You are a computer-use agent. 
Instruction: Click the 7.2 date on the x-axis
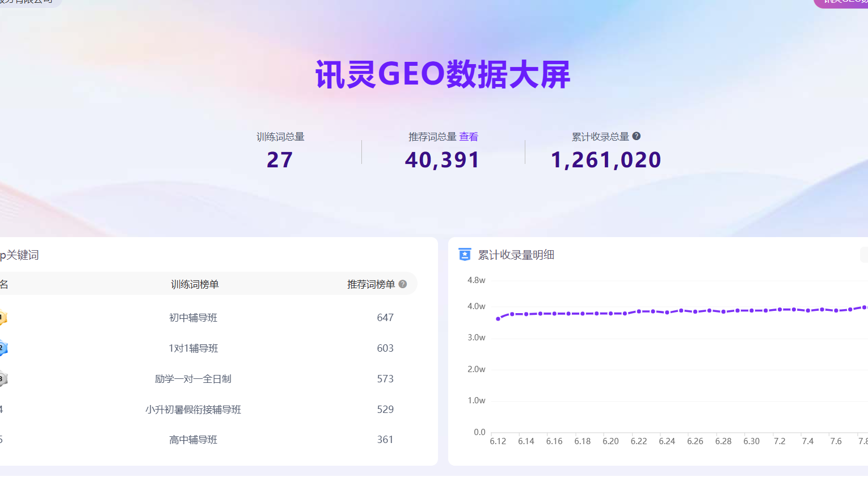pyautogui.click(x=779, y=441)
